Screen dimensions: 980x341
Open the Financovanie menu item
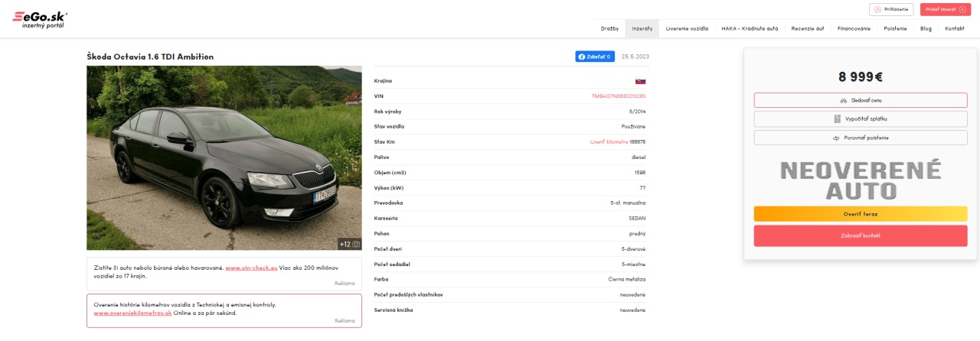click(854, 28)
